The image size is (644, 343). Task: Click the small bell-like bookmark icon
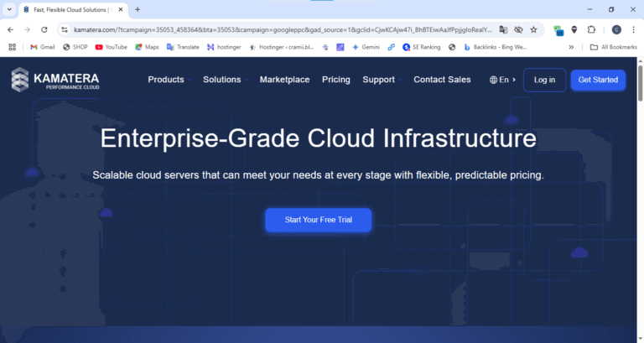click(325, 47)
